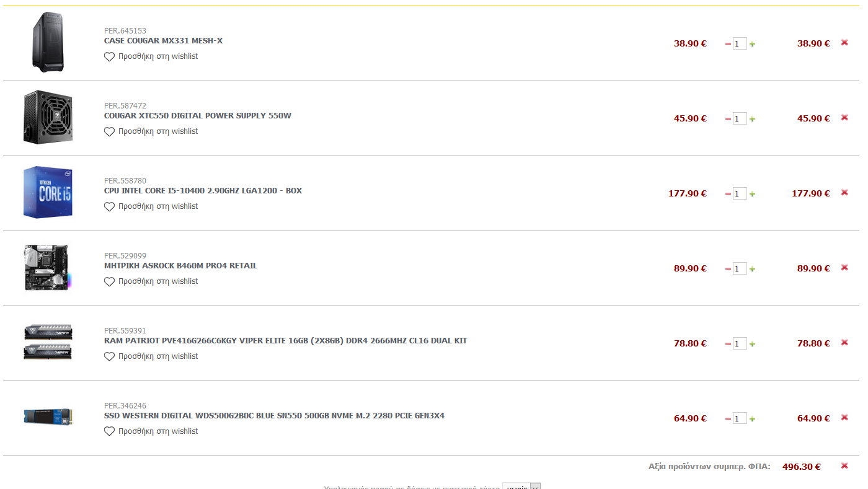Decrease quantity of Patriot Viper Elite RAM
Screen dimensions: 868x489
(728, 344)
